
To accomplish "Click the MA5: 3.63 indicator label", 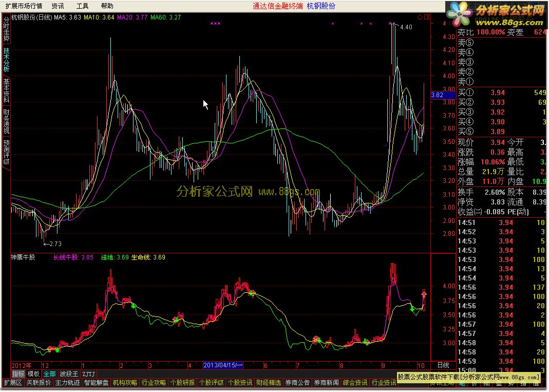I will point(67,17).
